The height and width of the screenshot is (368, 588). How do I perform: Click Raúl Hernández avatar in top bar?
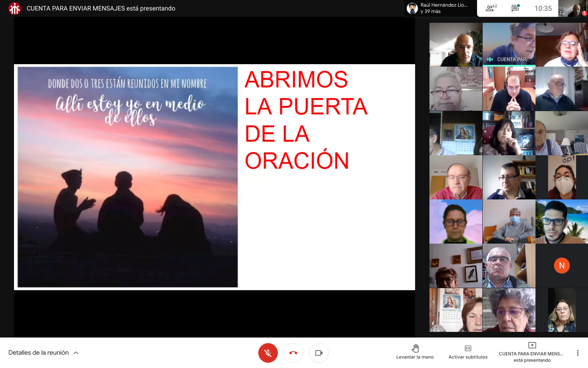pos(412,8)
